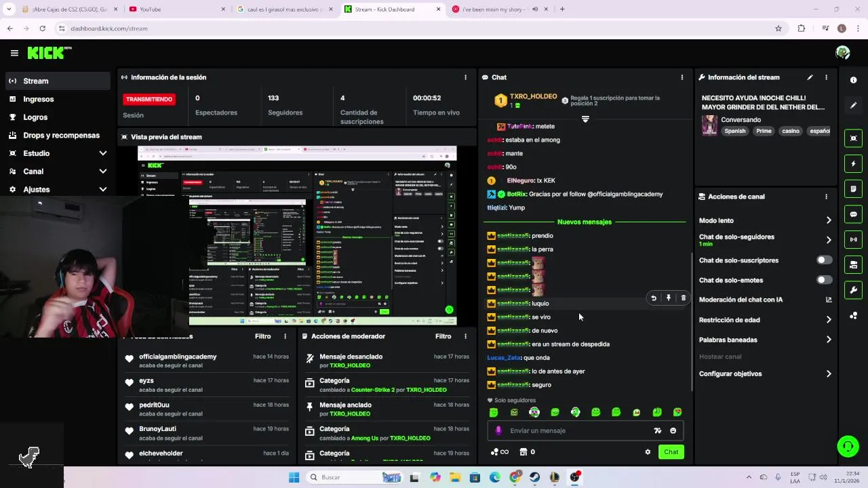868x488 pixels.
Task: Click the 7TV icon in chat input
Action: (657, 430)
